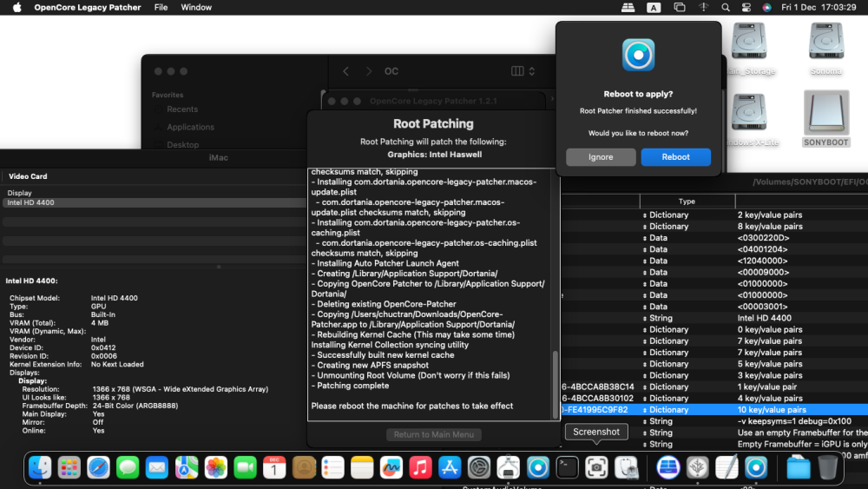Select Applications in Finder sidebar
The height and width of the screenshot is (489, 868).
[x=190, y=127]
